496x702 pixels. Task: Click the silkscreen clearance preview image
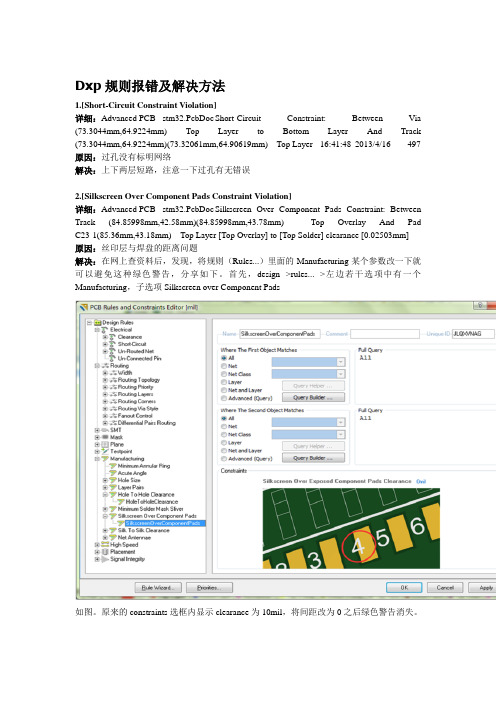coord(351,528)
